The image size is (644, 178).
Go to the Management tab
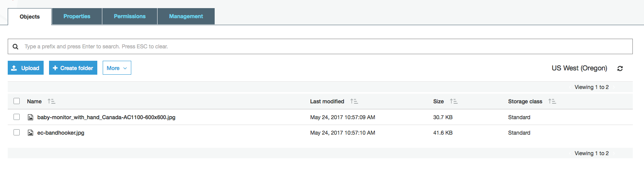186,16
